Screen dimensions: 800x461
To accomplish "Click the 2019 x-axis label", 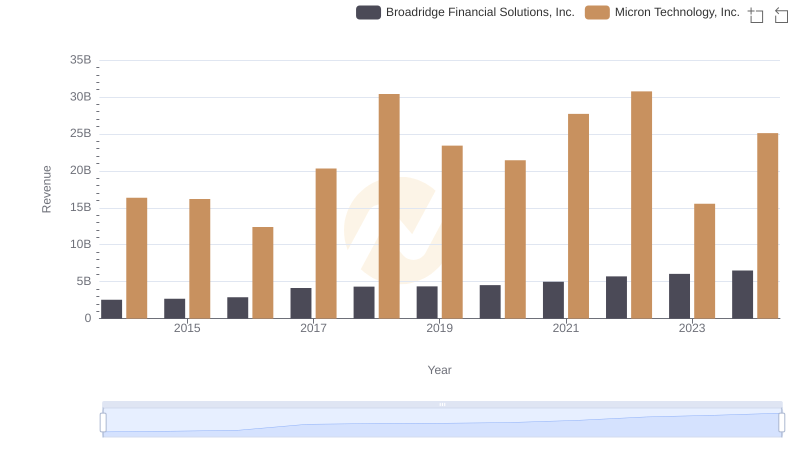I will click(x=439, y=328).
